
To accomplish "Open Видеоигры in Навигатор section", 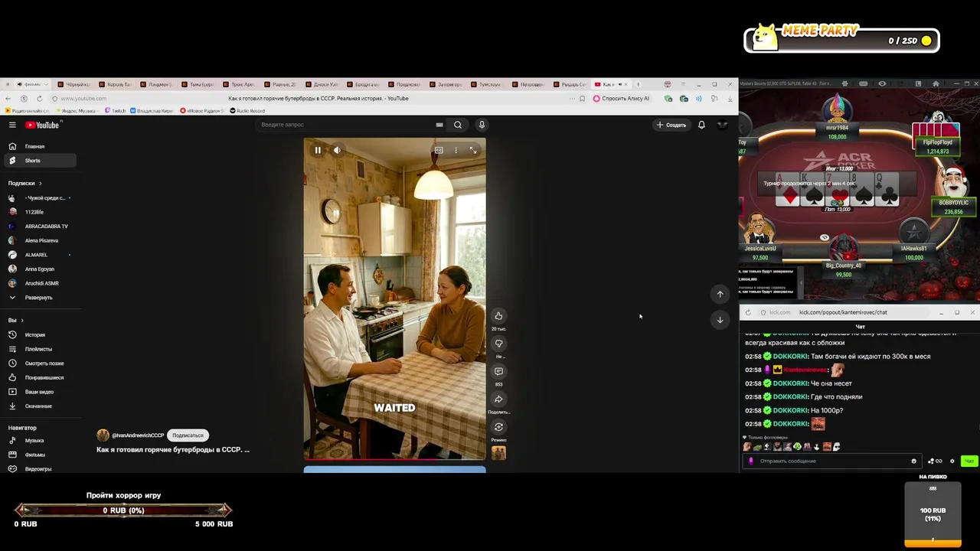I will [x=38, y=468].
